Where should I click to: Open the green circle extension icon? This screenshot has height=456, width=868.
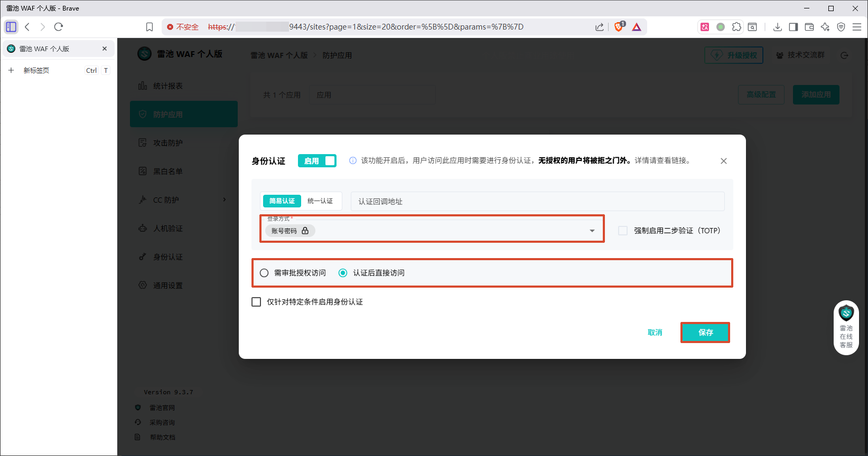point(721,27)
